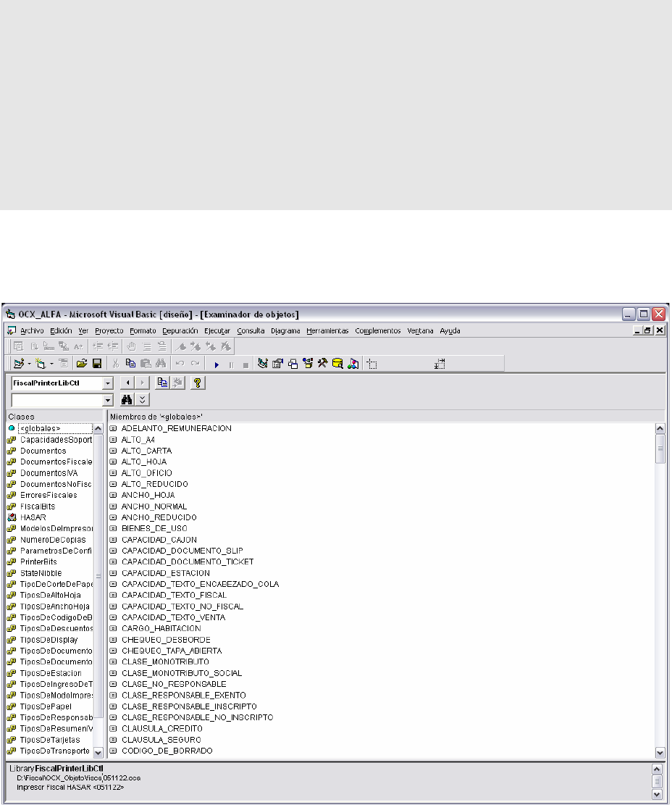The image size is (672, 805).
Task: Open the Complementos menu
Action: click(377, 330)
